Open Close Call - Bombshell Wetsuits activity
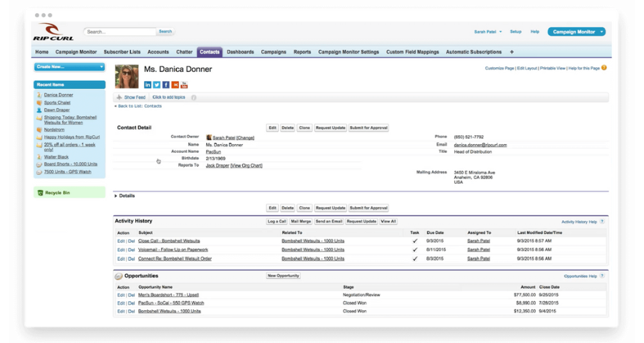Image resolution: width=644 pixels, height=343 pixels. (x=169, y=241)
